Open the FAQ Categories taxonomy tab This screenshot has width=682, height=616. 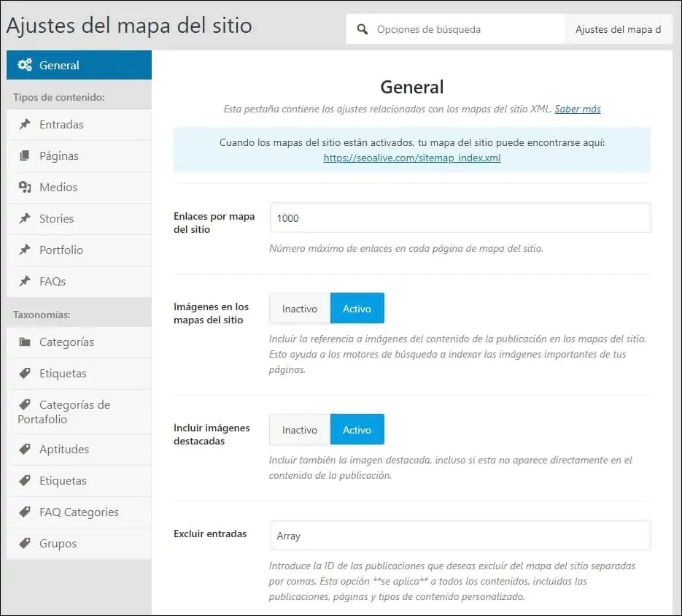[79, 512]
